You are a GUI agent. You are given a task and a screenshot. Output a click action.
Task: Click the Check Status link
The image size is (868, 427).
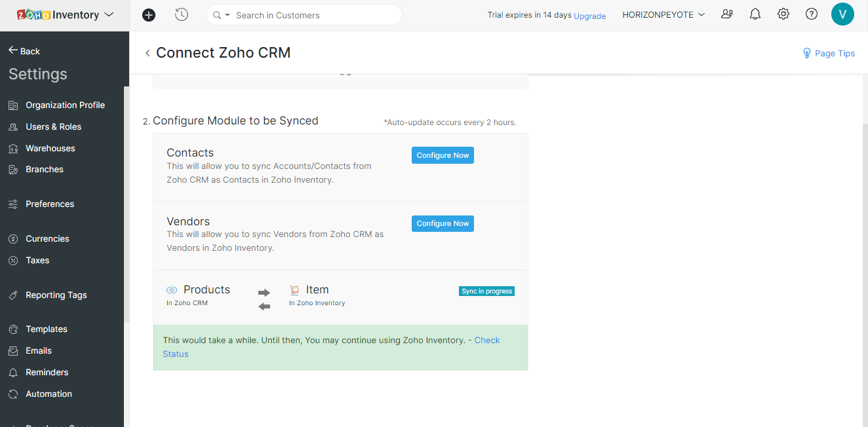point(486,340)
